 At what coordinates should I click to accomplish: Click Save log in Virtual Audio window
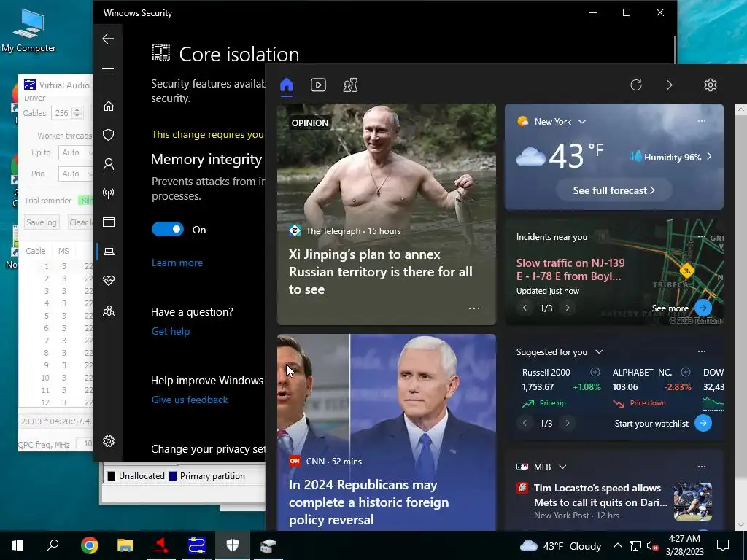pos(42,222)
